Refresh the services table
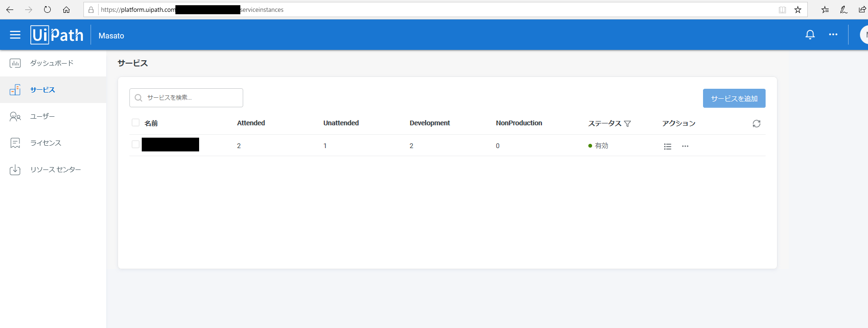 click(757, 123)
